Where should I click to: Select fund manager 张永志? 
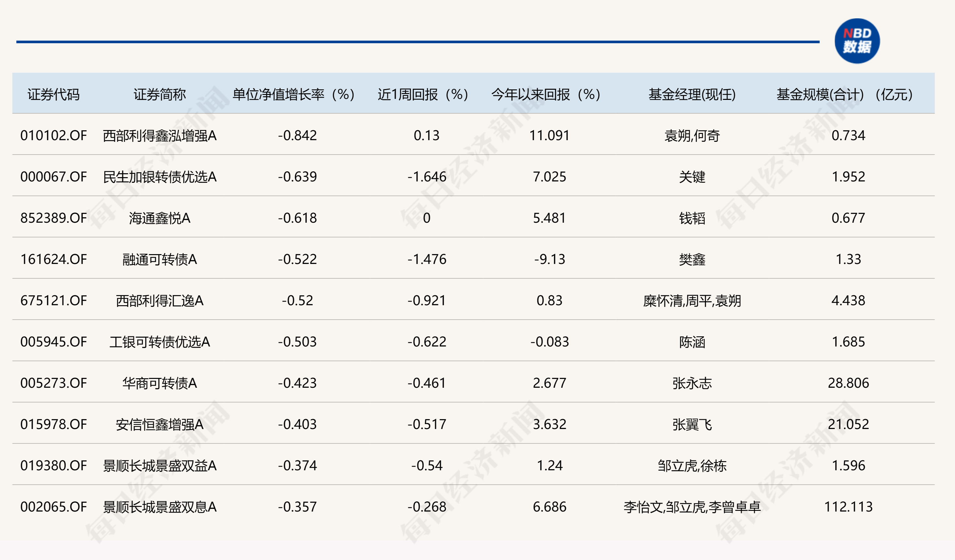692,383
